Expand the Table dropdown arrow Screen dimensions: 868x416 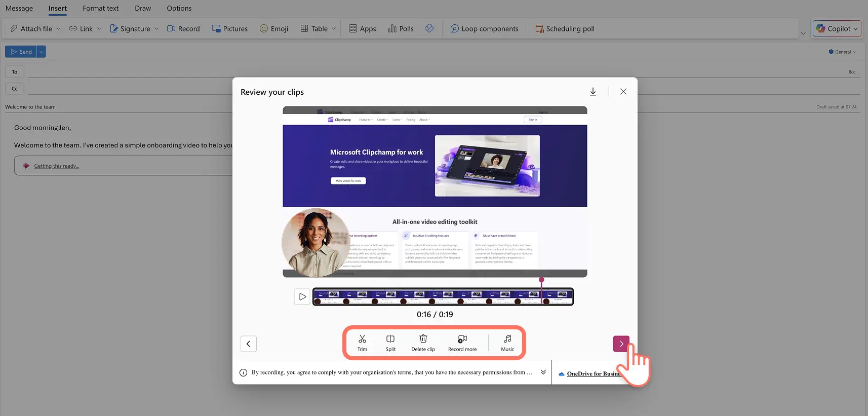point(334,29)
